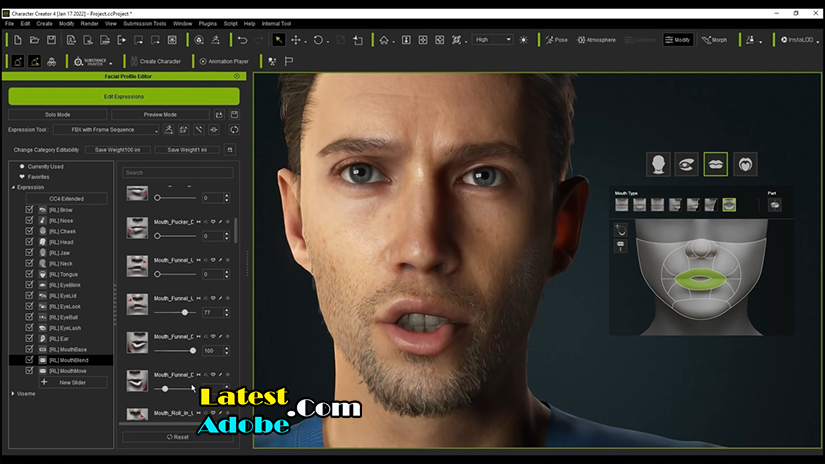This screenshot has height=464, width=825.
Task: Open Substance Painter dropdown arrow
Action: coord(110,63)
